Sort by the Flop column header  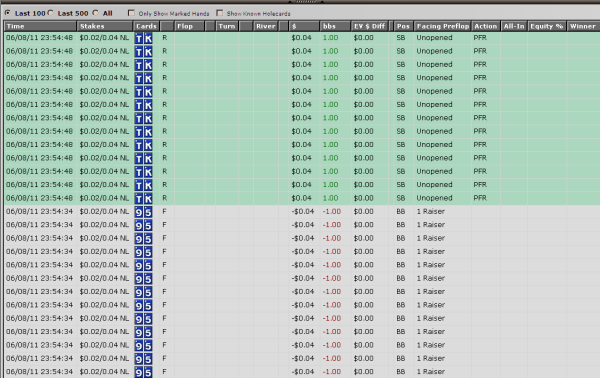coord(189,26)
